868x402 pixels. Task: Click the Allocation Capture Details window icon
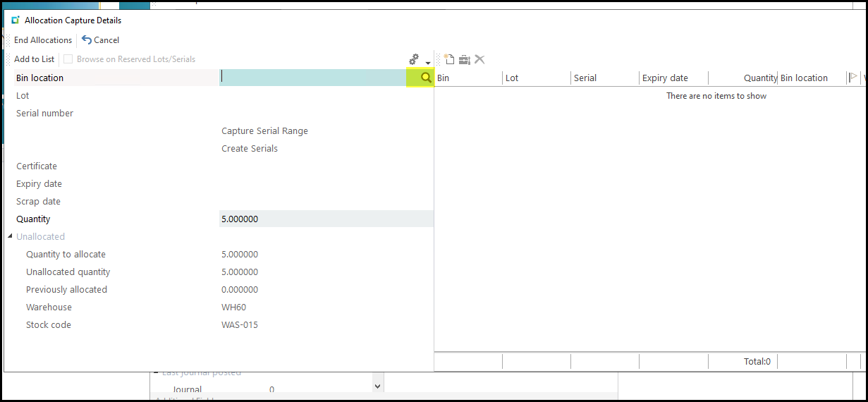pyautogui.click(x=16, y=20)
